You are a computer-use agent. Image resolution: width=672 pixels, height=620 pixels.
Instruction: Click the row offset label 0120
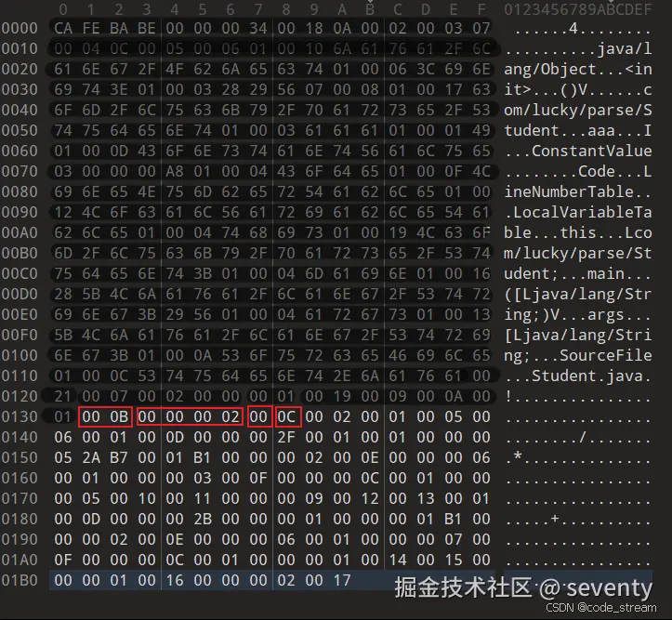(x=20, y=396)
